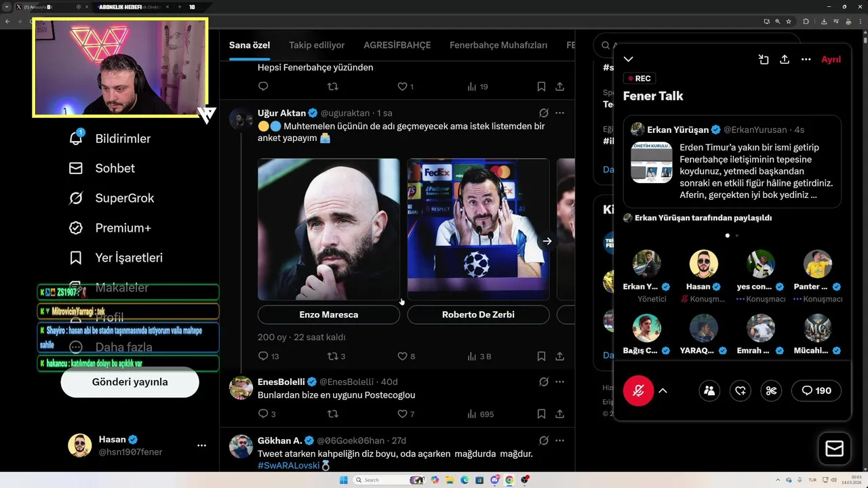Open yes con... speaker avatar
This screenshot has height=488, width=868.
coord(761,264)
